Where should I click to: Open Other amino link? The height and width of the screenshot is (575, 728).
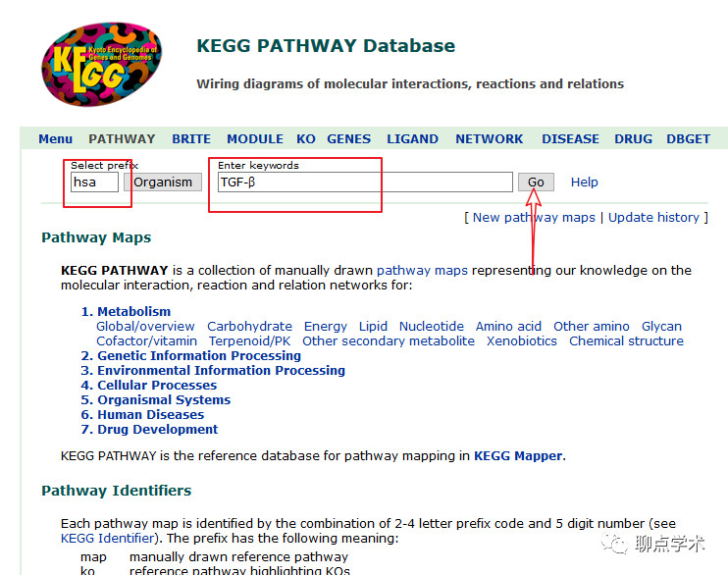coord(591,327)
